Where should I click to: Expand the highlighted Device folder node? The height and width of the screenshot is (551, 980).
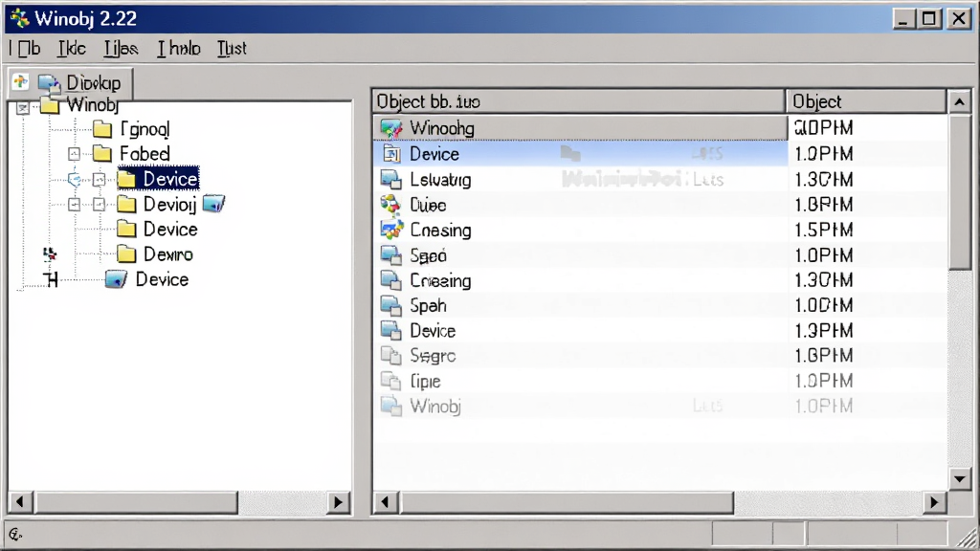[x=99, y=180]
